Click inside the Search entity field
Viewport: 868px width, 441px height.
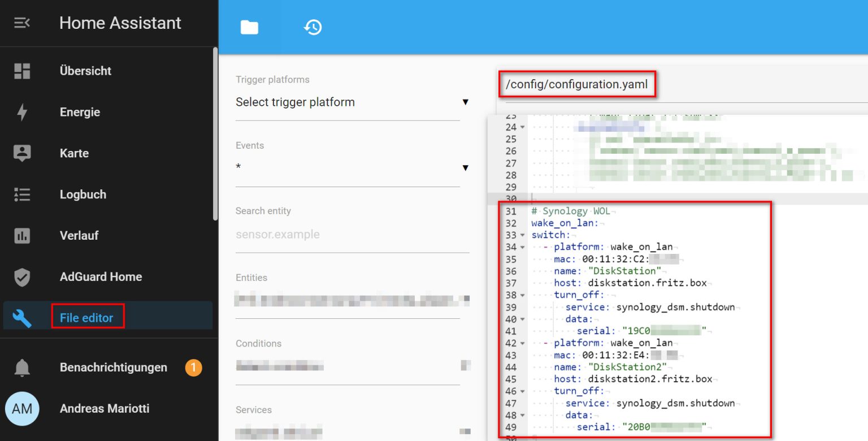[x=339, y=234]
